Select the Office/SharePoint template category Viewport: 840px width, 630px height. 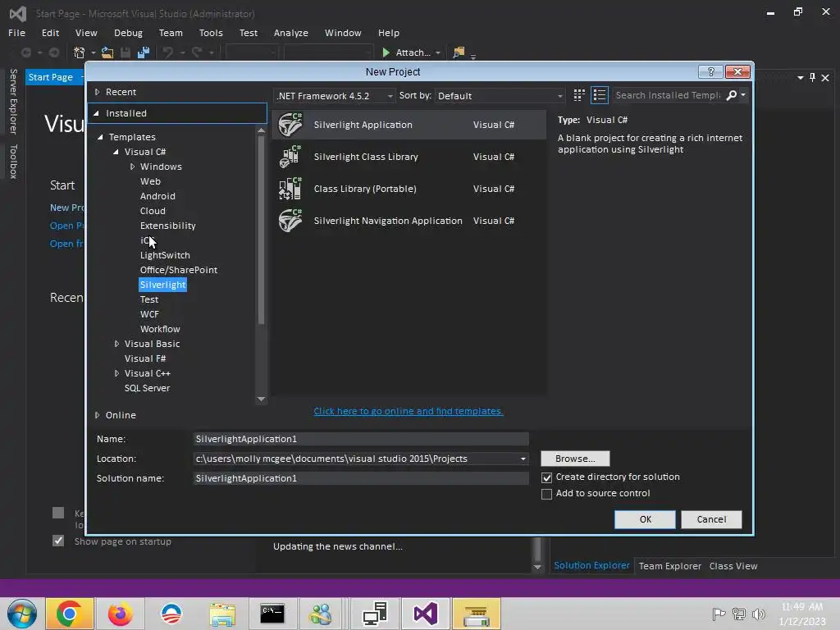(x=178, y=270)
